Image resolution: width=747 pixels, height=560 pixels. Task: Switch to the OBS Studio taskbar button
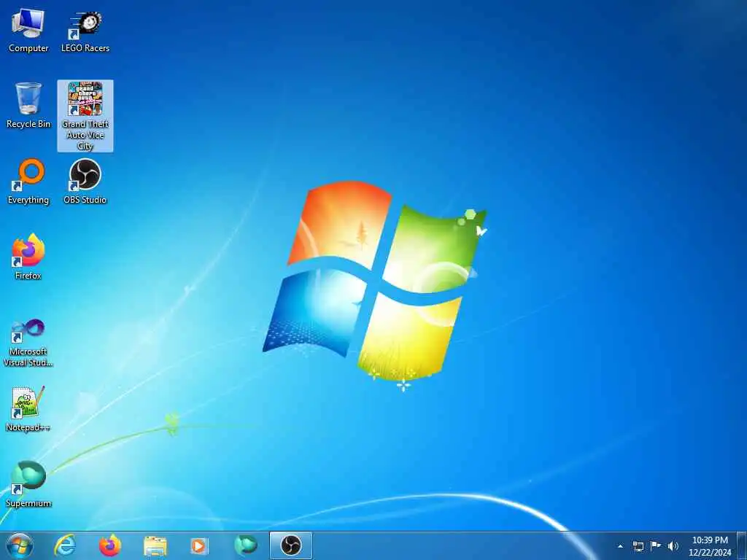[x=291, y=545]
